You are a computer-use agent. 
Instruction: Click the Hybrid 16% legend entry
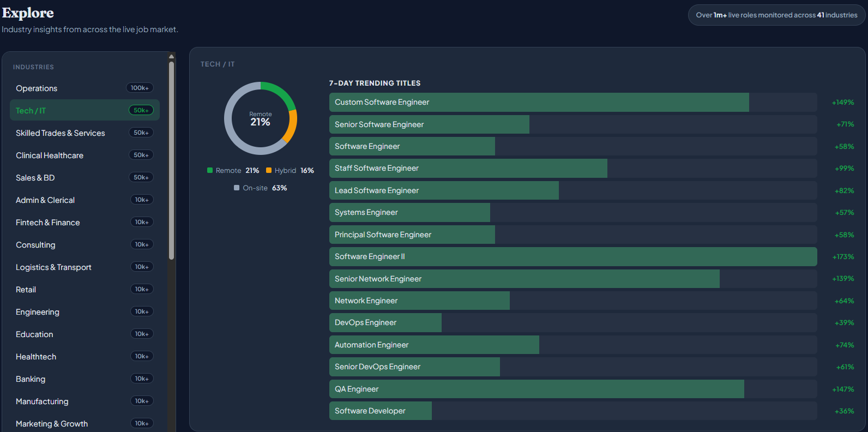click(290, 170)
